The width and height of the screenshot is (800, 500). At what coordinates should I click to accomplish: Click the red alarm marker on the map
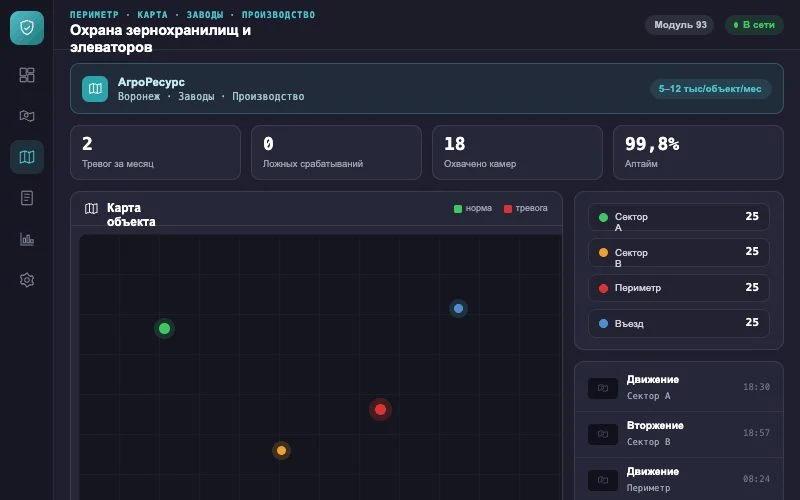click(x=380, y=409)
